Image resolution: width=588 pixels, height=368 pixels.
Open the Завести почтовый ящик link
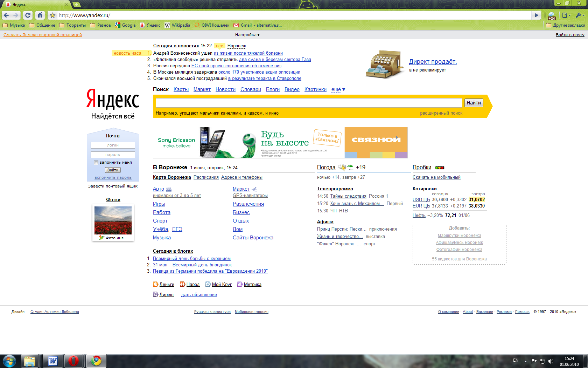[113, 186]
